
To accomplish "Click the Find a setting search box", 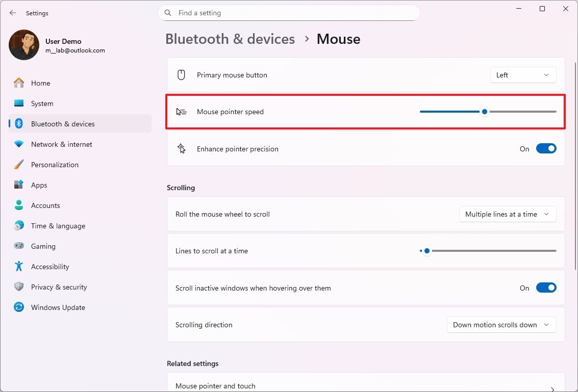I will [289, 13].
